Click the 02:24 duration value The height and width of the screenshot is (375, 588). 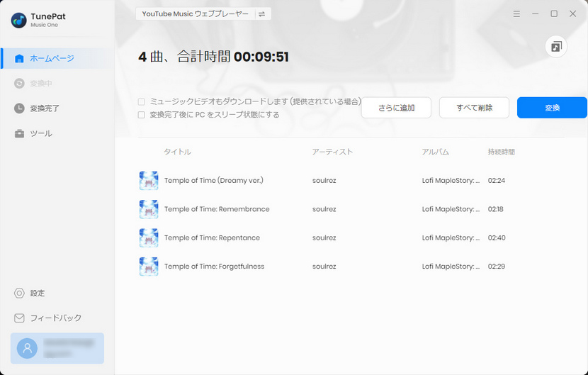[x=497, y=181]
